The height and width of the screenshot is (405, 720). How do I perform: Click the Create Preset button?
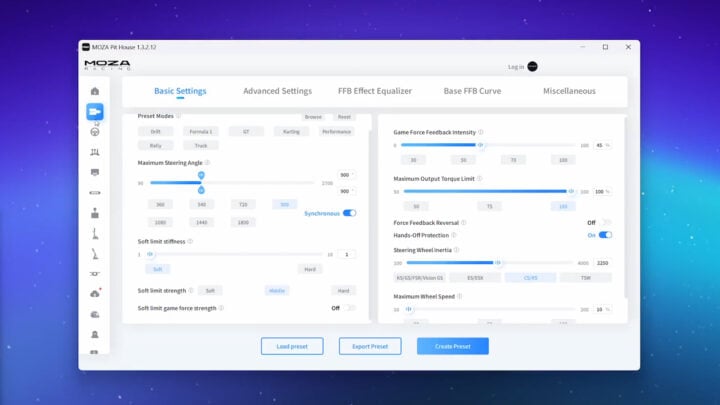point(452,346)
